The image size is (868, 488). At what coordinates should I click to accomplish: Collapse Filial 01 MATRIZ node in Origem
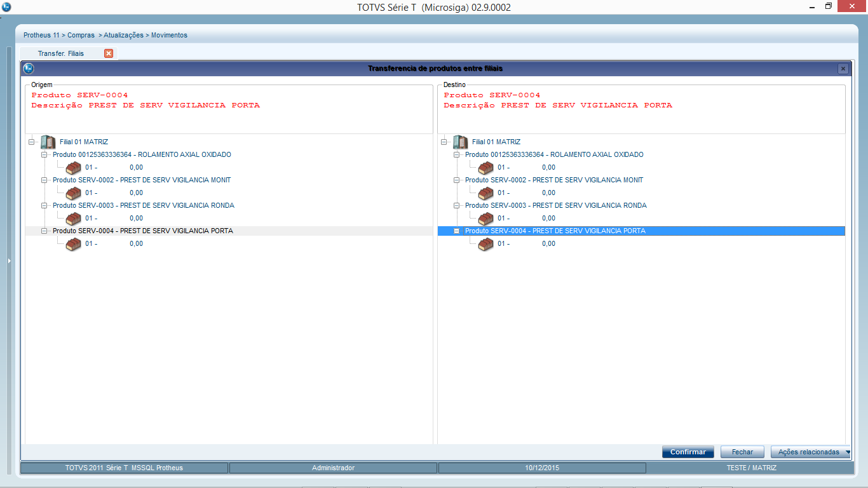pyautogui.click(x=32, y=142)
